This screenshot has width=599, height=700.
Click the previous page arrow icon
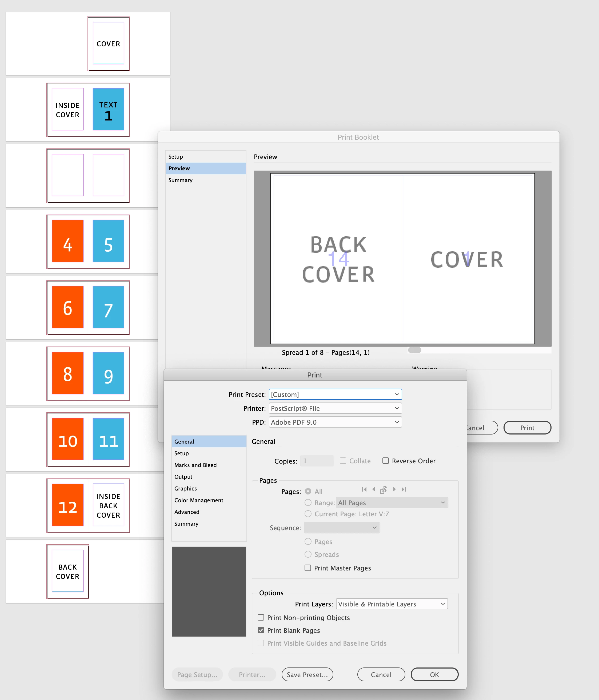click(x=374, y=489)
